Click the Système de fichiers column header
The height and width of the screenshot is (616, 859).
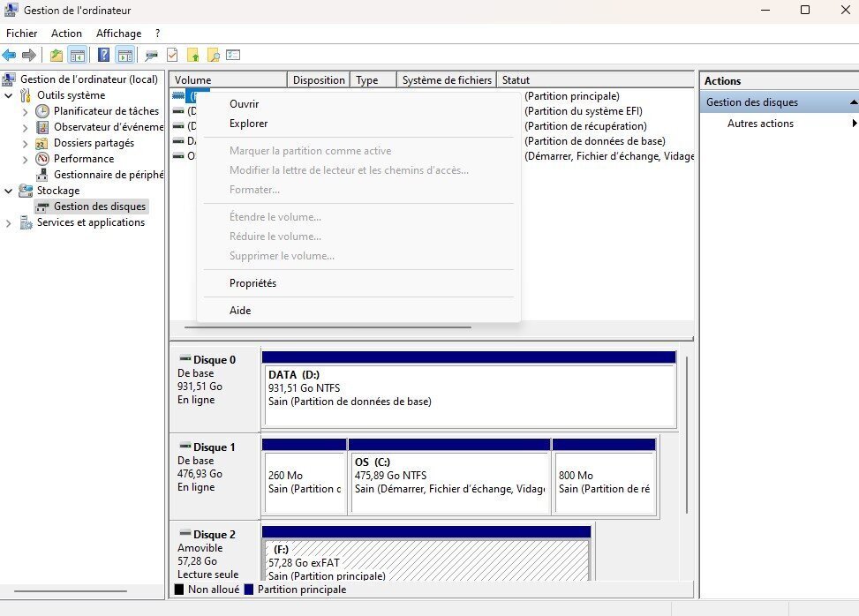pyautogui.click(x=447, y=80)
